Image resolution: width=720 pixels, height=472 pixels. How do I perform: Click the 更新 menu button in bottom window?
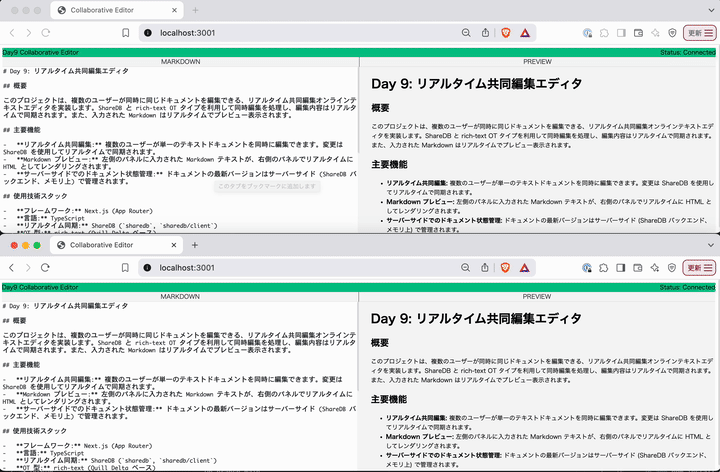tap(699, 268)
